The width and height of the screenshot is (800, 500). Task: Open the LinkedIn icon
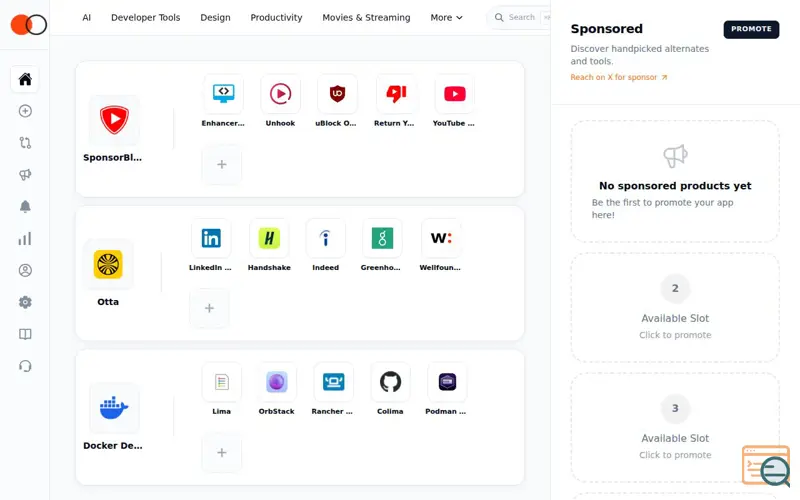tap(211, 238)
